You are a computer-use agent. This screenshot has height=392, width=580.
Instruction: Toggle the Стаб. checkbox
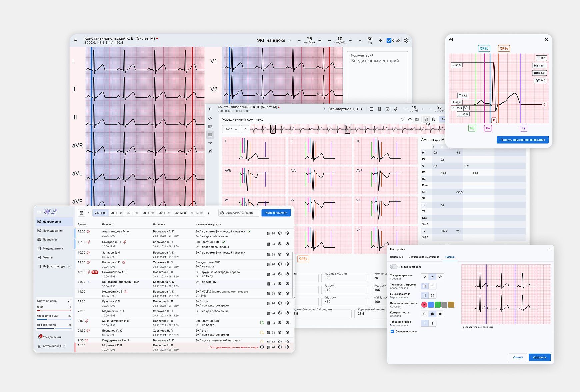click(x=389, y=40)
